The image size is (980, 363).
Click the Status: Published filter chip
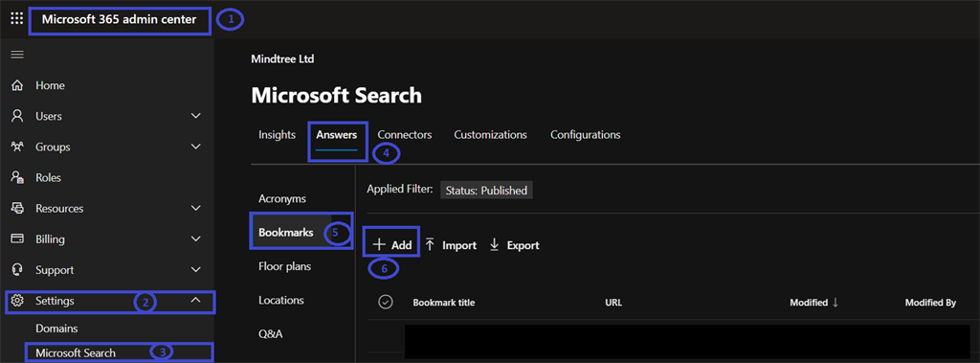[x=487, y=191]
